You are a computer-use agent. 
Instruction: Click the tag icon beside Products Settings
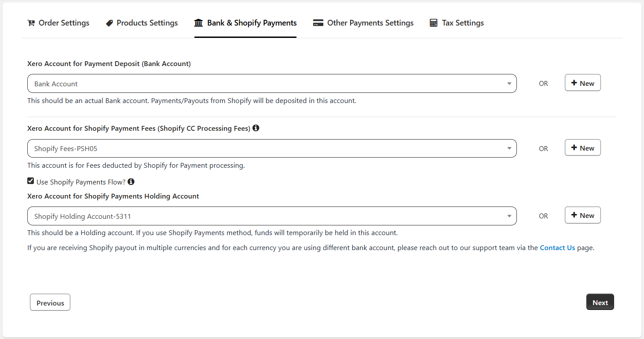coord(110,23)
